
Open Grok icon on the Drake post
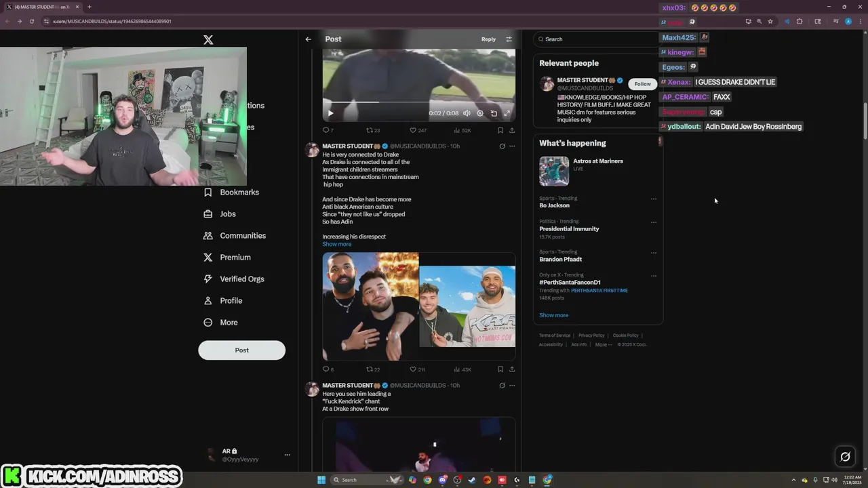[502, 146]
